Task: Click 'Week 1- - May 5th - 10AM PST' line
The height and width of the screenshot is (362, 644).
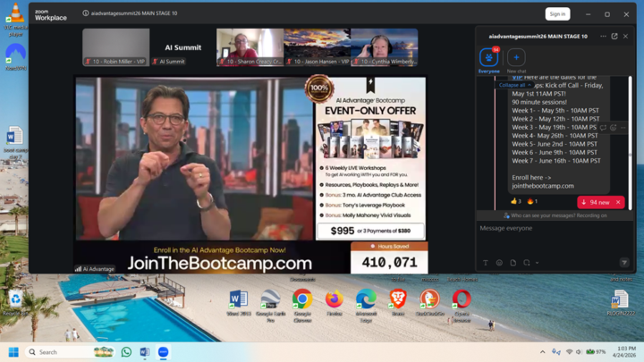Action: (x=555, y=111)
